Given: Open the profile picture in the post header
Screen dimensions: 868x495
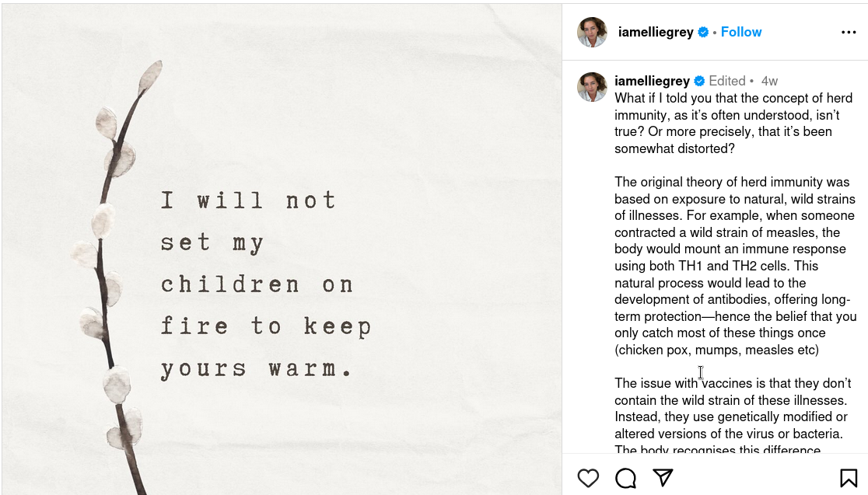Looking at the screenshot, I should [x=592, y=33].
